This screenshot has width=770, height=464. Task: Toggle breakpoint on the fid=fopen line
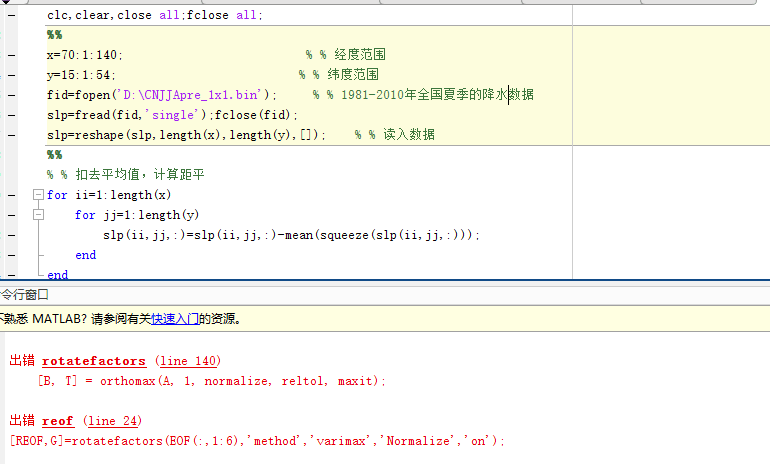click(x=10, y=95)
